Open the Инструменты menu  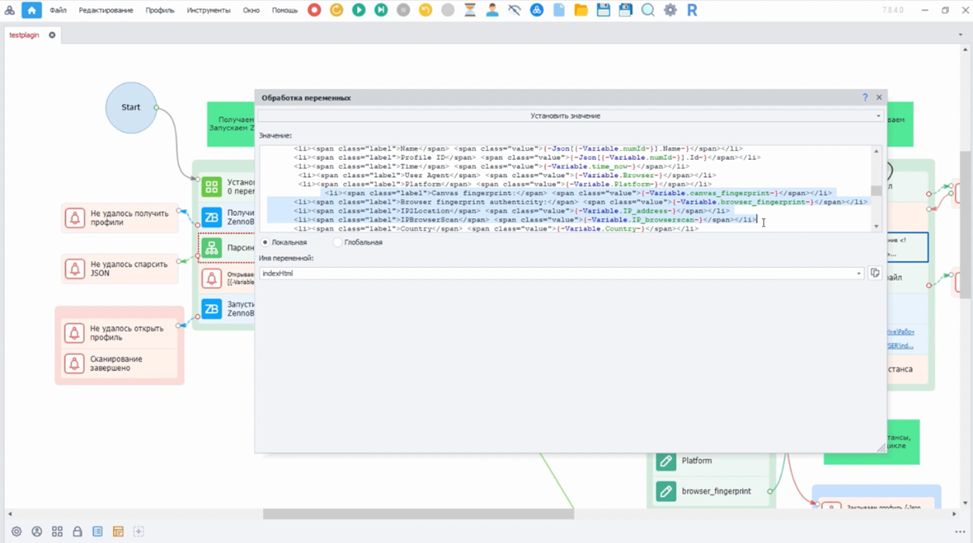coord(208,10)
